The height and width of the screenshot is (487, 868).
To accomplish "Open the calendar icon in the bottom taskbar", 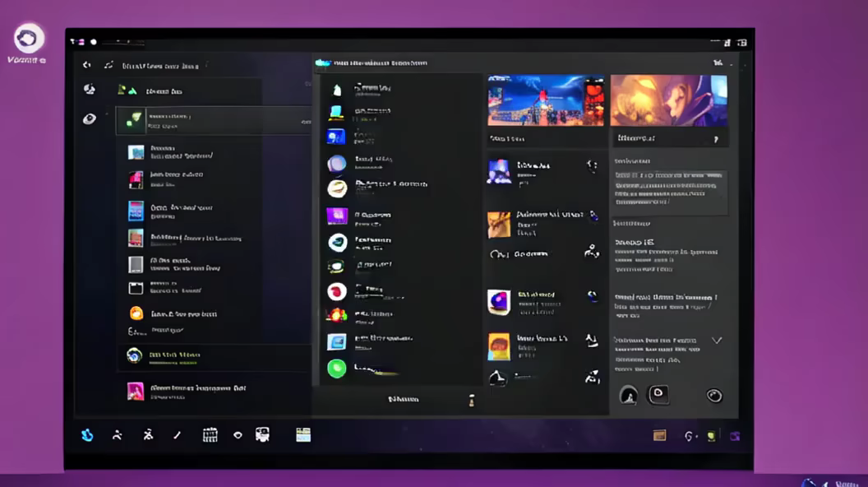I will coord(210,435).
